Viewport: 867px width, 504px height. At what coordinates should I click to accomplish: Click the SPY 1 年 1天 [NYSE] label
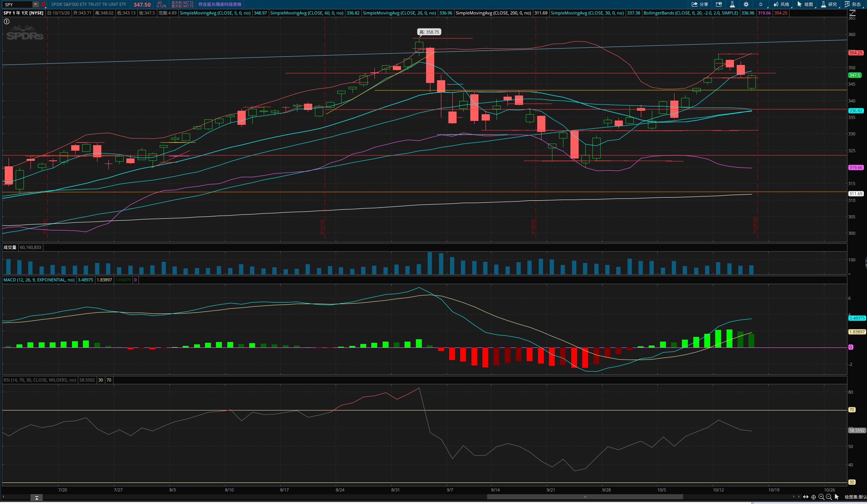tap(23, 13)
